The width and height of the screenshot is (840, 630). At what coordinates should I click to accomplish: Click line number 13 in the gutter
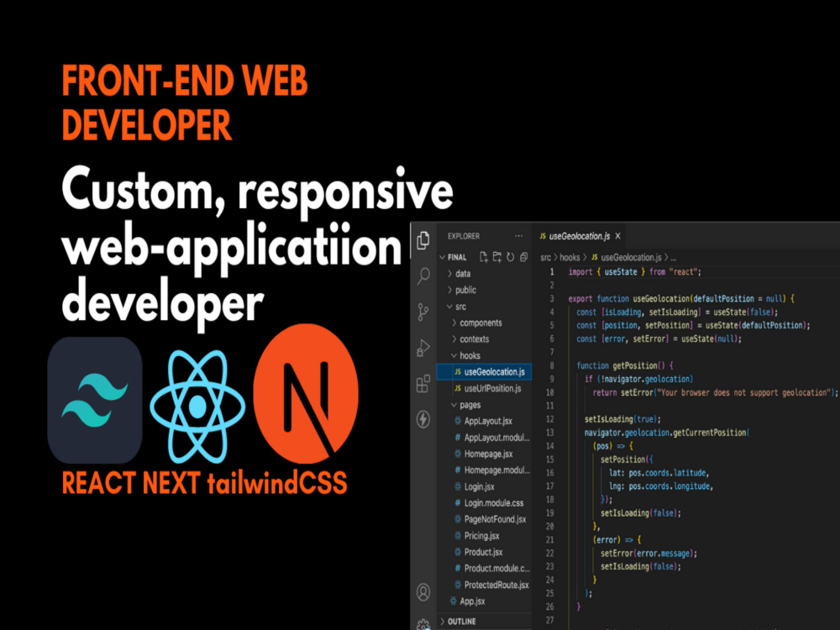click(549, 433)
